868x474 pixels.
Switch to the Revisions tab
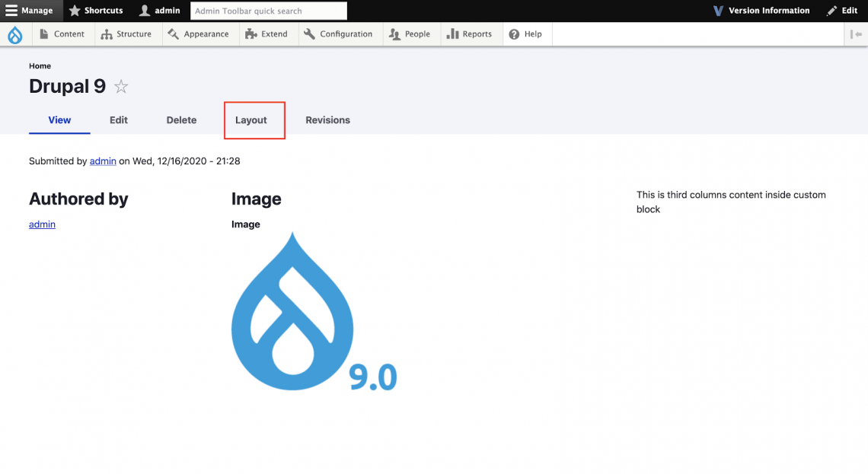[327, 120]
